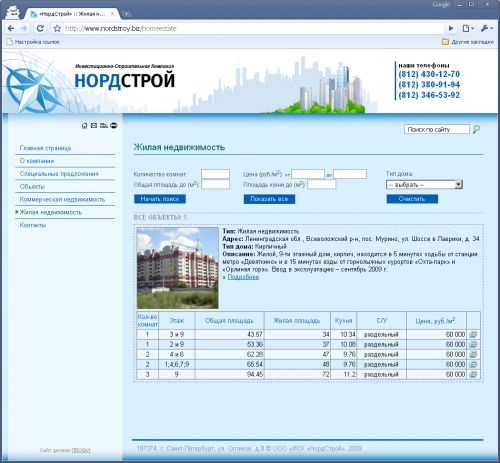Image resolution: width=500 pixels, height=463 pixels.
Task: Click the green site search magnifier
Action: point(477,129)
